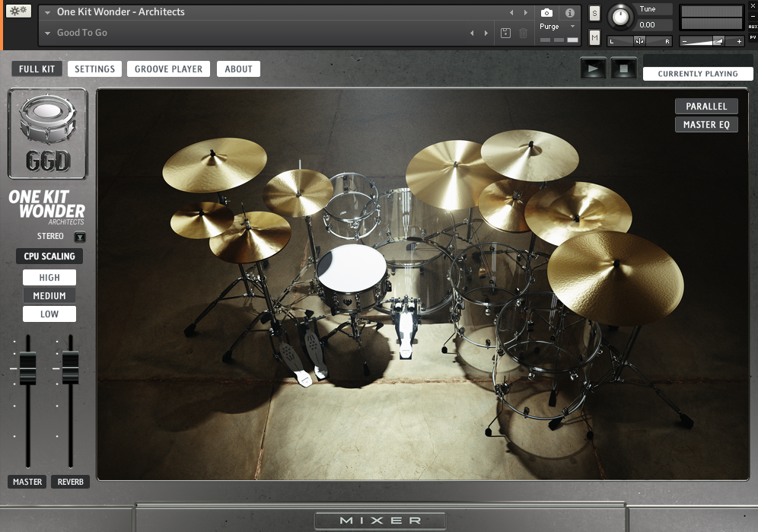
Task: Load the previous snapshot preset
Action: pos(472,33)
